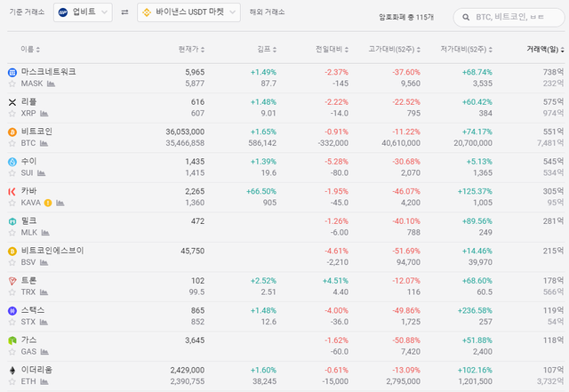Click the MASK coin logo icon
Viewport: 569px width, 392px height.
[x=12, y=73]
